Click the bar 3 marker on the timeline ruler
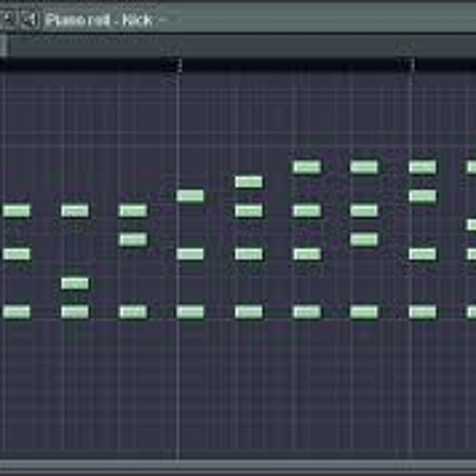This screenshot has width=476, height=476. click(412, 66)
